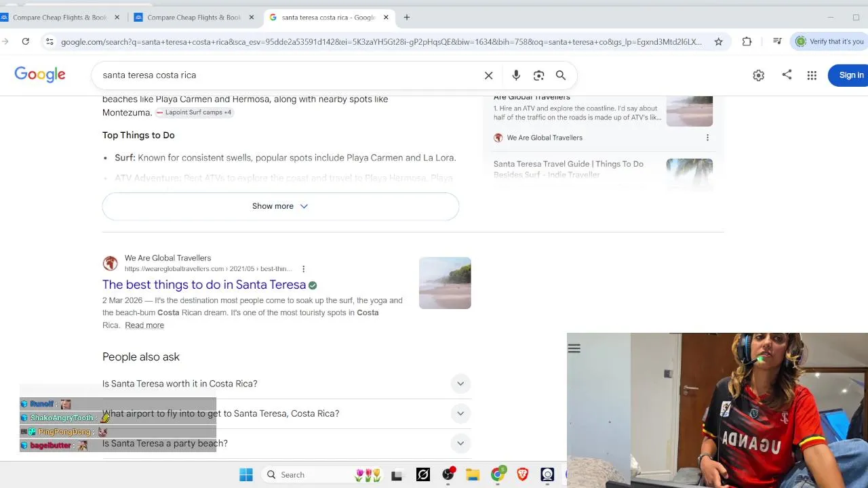This screenshot has width=868, height=488.
Task: Click Read more on Global Travellers snippet
Action: (x=144, y=325)
